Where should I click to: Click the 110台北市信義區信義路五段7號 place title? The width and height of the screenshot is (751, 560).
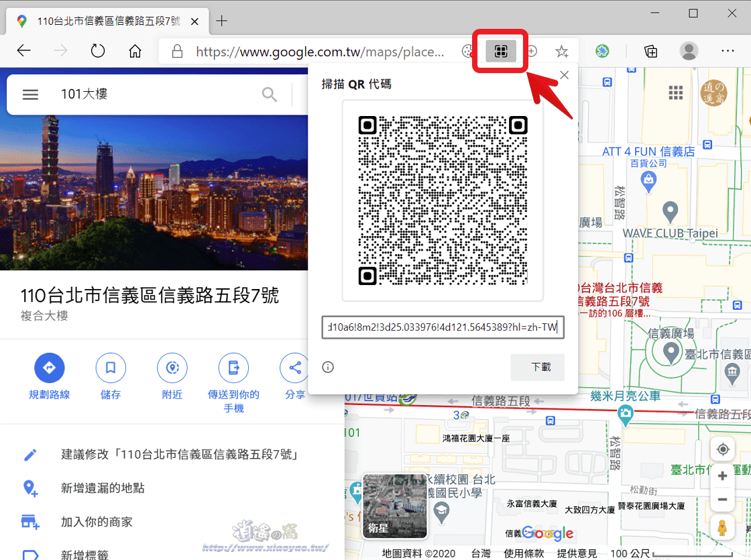point(150,295)
